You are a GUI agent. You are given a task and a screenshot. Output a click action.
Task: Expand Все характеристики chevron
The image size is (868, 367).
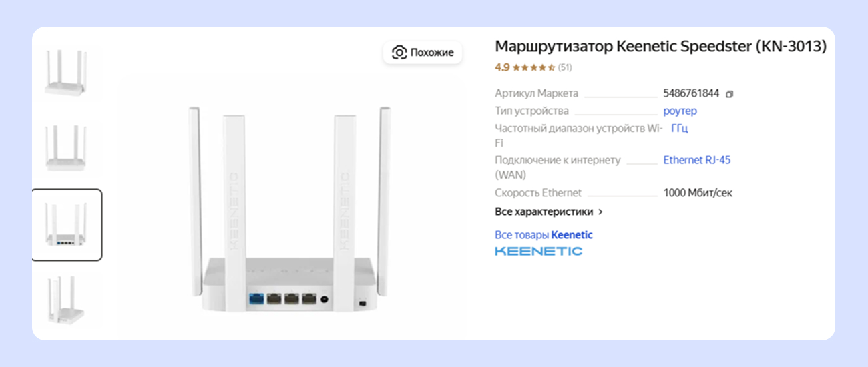(600, 212)
